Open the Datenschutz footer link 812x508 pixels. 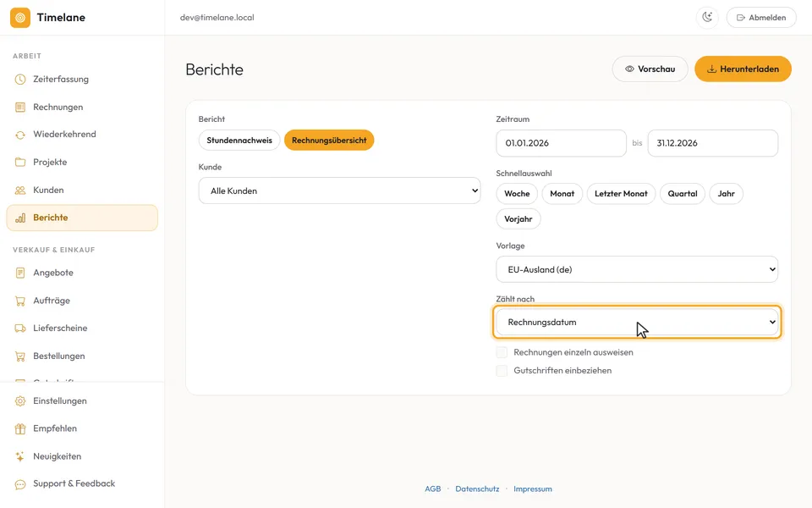point(477,489)
